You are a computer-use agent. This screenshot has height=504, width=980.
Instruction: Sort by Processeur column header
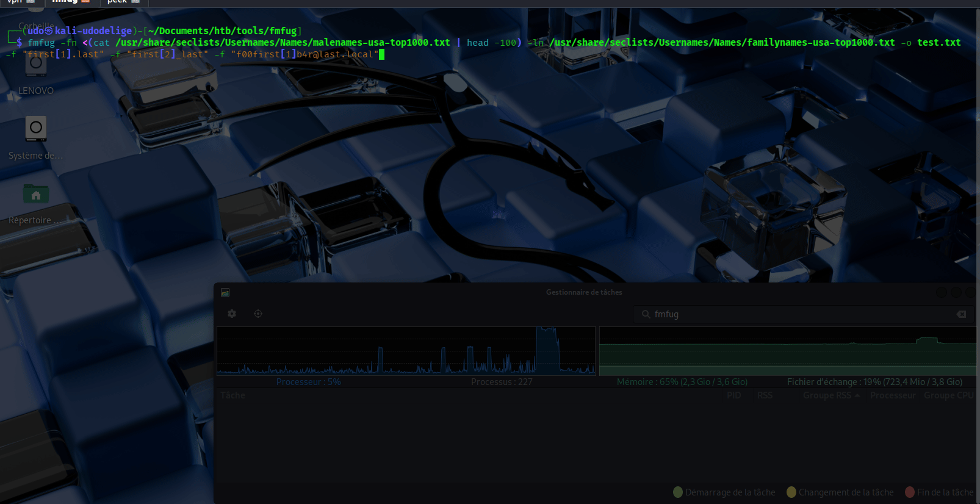(893, 395)
